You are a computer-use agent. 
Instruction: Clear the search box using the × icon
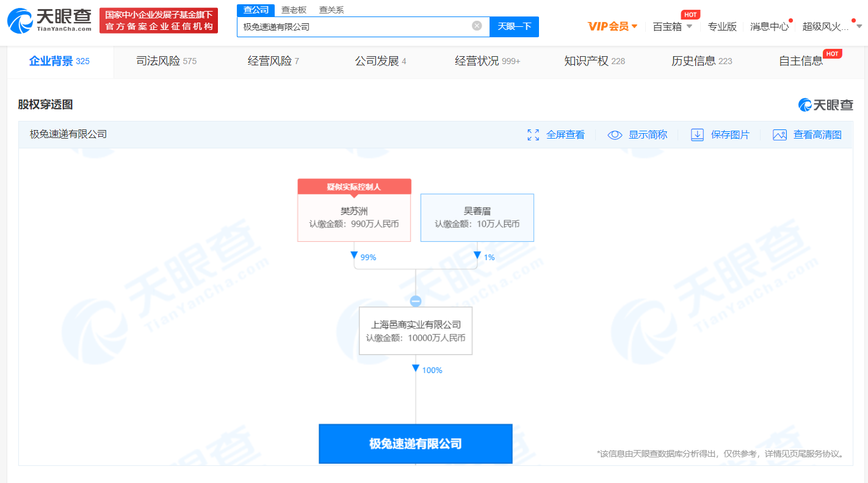pos(476,27)
